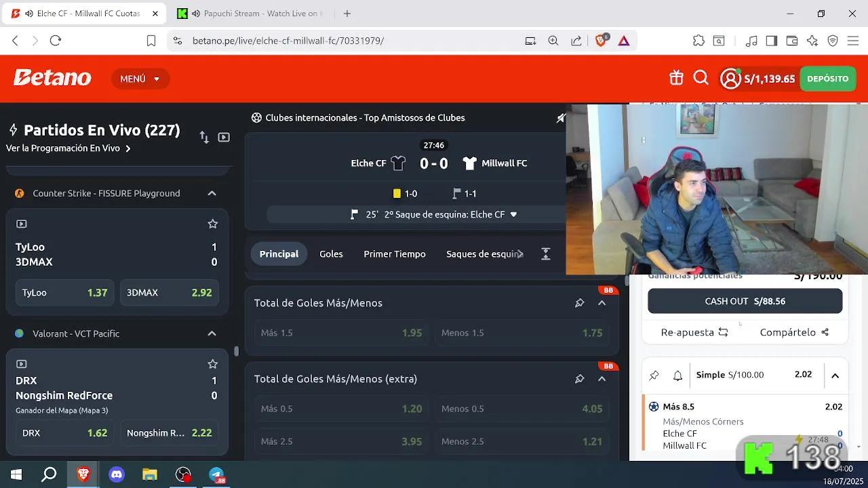Open the TyLoo match live stream icon
Viewport: 868px width, 488px height.
[x=21, y=224]
